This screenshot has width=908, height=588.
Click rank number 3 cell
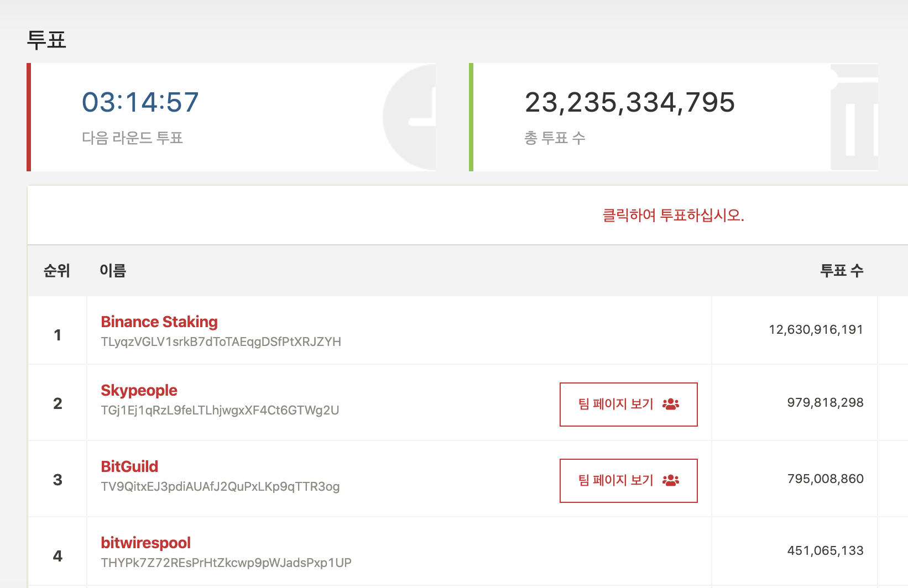(x=58, y=480)
